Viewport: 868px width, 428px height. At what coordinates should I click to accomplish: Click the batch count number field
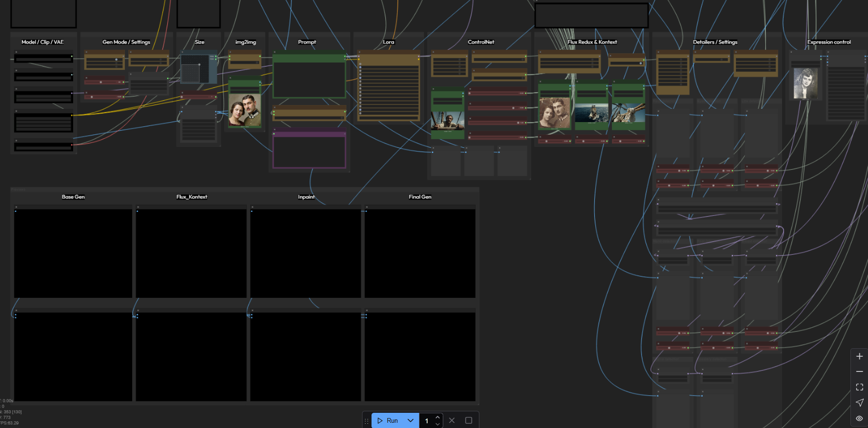click(x=427, y=421)
